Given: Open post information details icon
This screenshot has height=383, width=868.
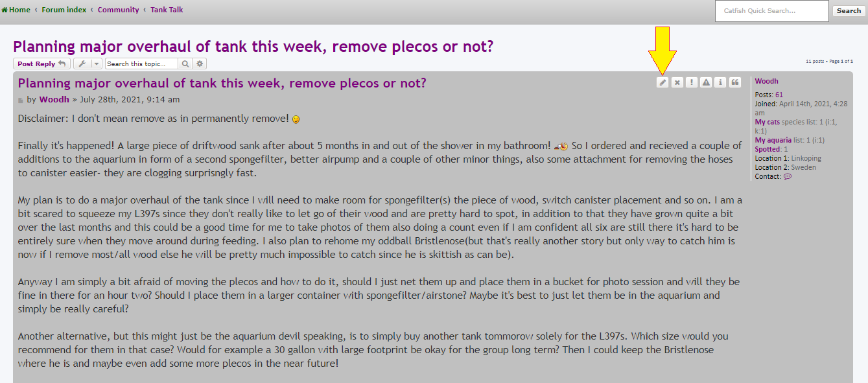Looking at the screenshot, I should tap(720, 82).
